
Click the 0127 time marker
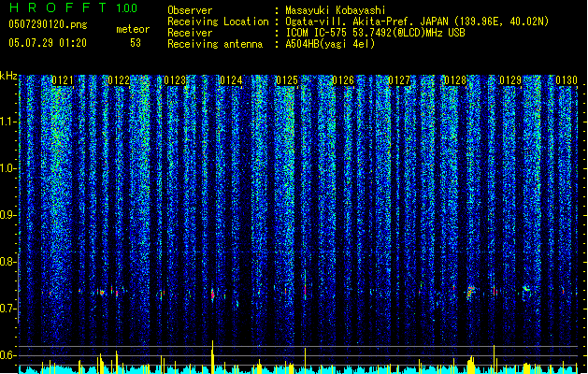point(399,80)
